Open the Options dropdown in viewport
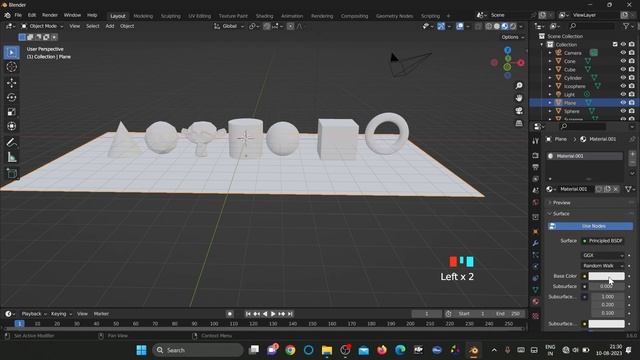The width and height of the screenshot is (640, 360). click(512, 37)
